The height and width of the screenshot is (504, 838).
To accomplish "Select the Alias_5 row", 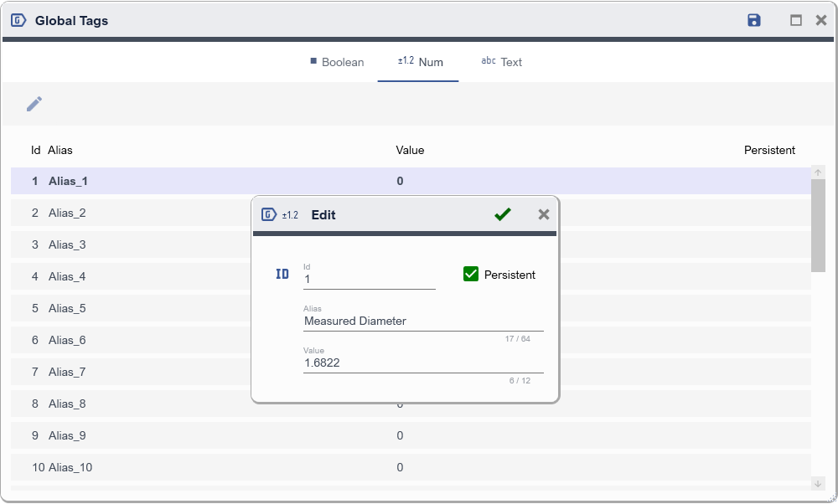I will click(x=126, y=308).
